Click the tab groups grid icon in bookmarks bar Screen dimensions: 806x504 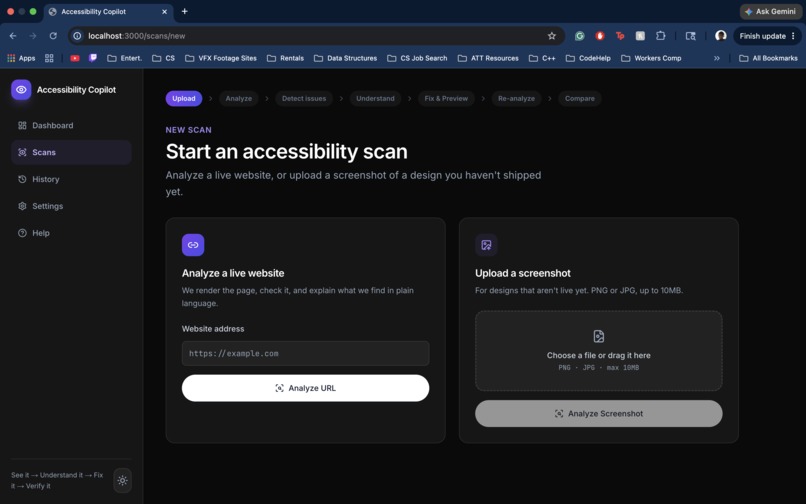coord(49,58)
